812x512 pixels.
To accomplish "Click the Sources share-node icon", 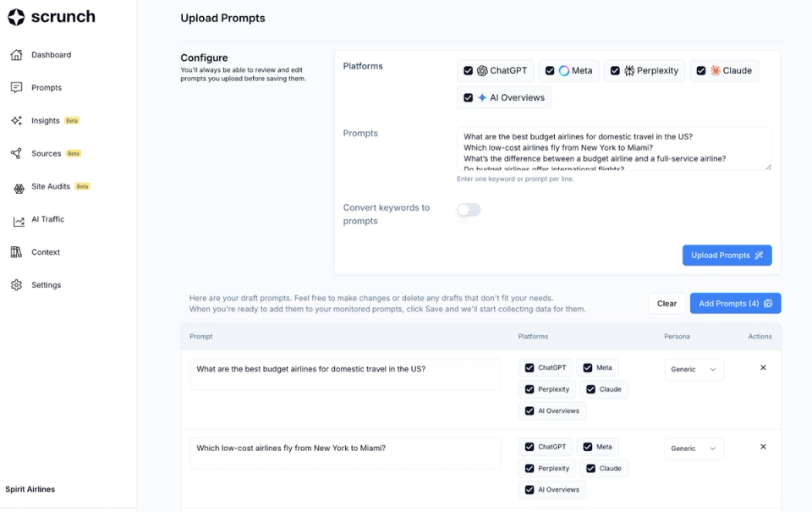I will click(17, 153).
